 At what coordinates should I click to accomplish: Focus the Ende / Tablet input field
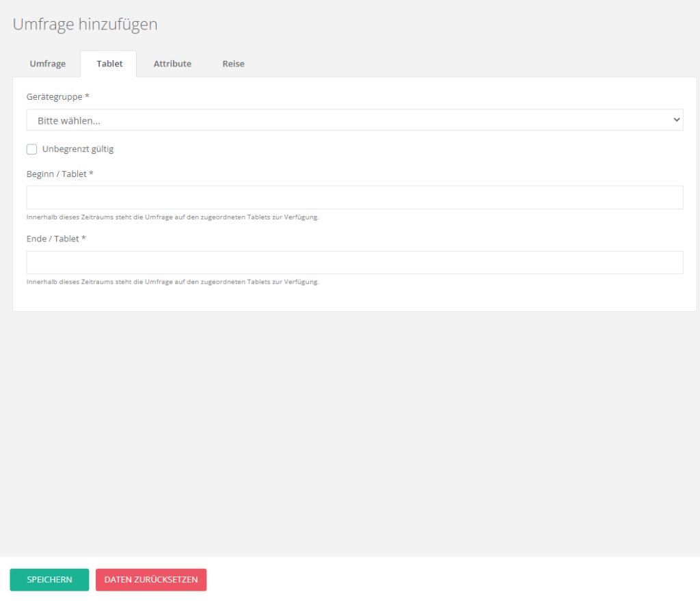(354, 263)
